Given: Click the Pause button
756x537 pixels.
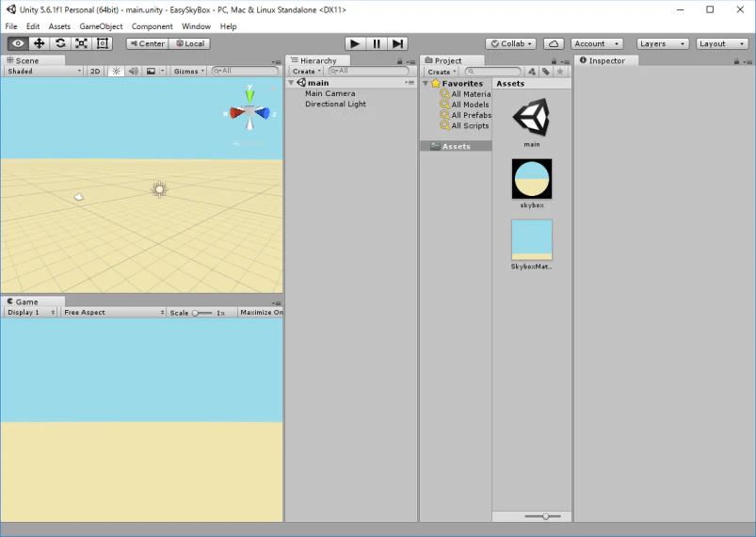Looking at the screenshot, I should tap(377, 43).
